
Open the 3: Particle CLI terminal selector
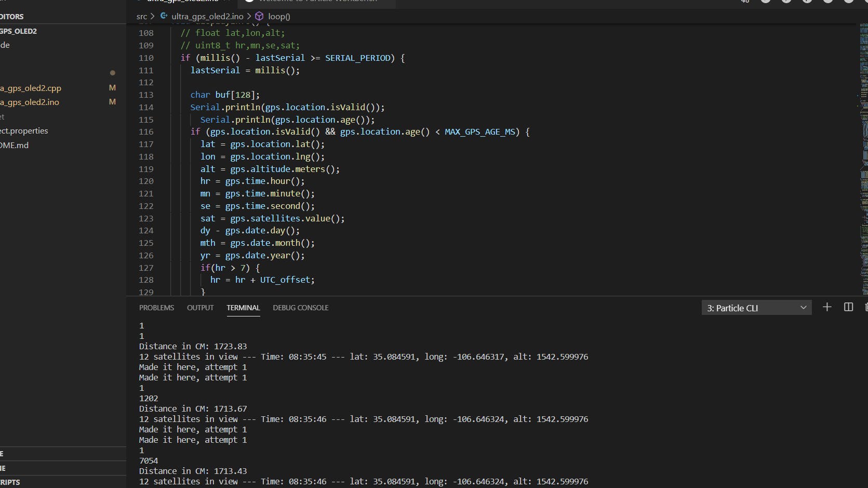click(x=756, y=308)
